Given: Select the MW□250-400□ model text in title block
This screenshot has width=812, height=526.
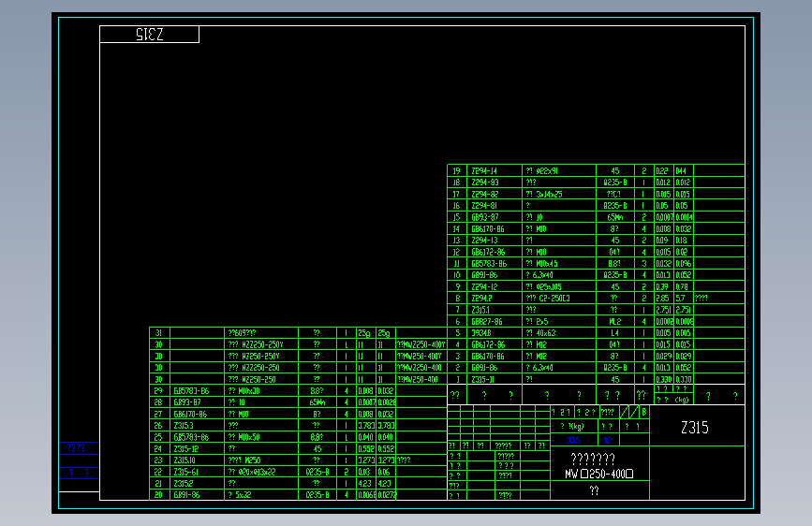Looking at the screenshot, I should [x=599, y=474].
